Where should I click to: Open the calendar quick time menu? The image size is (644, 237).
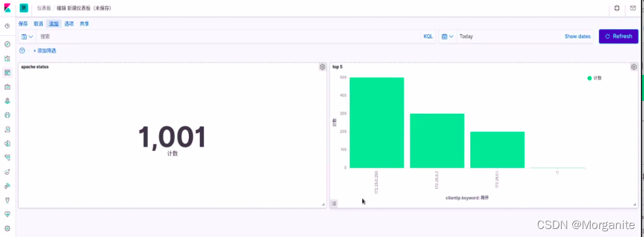(x=448, y=37)
